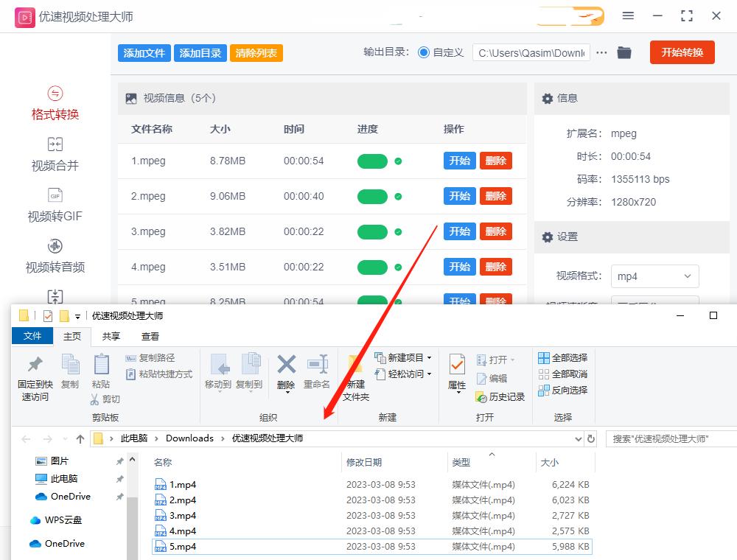The height and width of the screenshot is (560, 737).
Task: Click the 重命名 icon in the Explorer ribbon
Action: point(317,371)
